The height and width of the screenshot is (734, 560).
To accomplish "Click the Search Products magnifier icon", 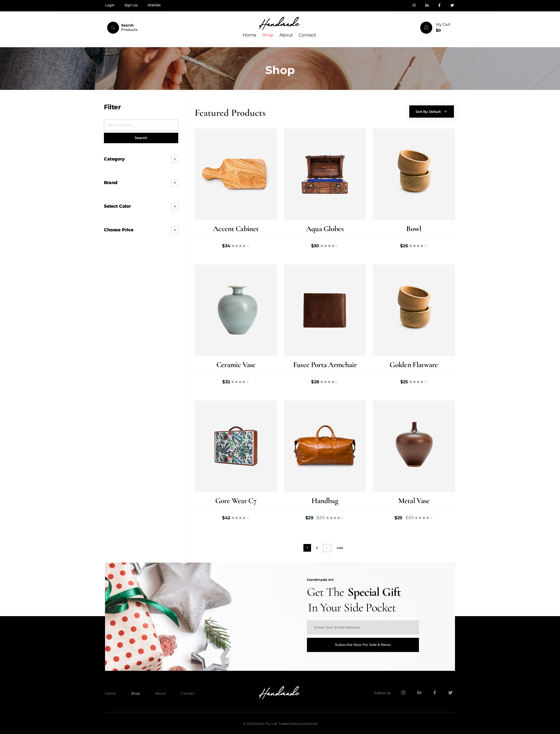I will (113, 28).
